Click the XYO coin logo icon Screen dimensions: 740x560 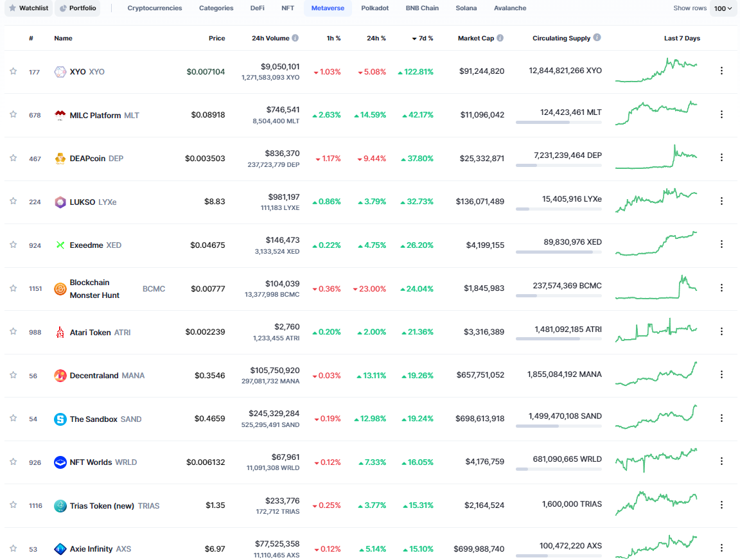click(60, 72)
